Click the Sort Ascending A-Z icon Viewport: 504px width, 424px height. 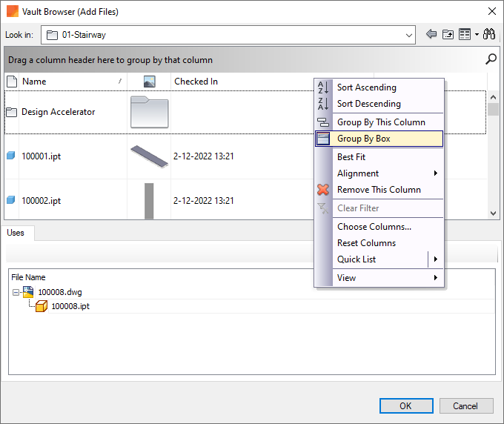pyautogui.click(x=322, y=87)
